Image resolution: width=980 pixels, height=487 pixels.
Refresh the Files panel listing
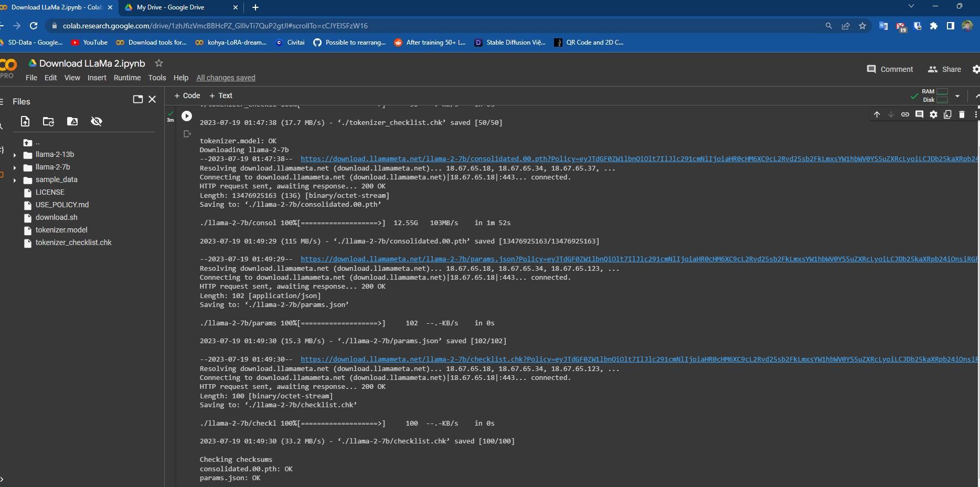click(48, 121)
